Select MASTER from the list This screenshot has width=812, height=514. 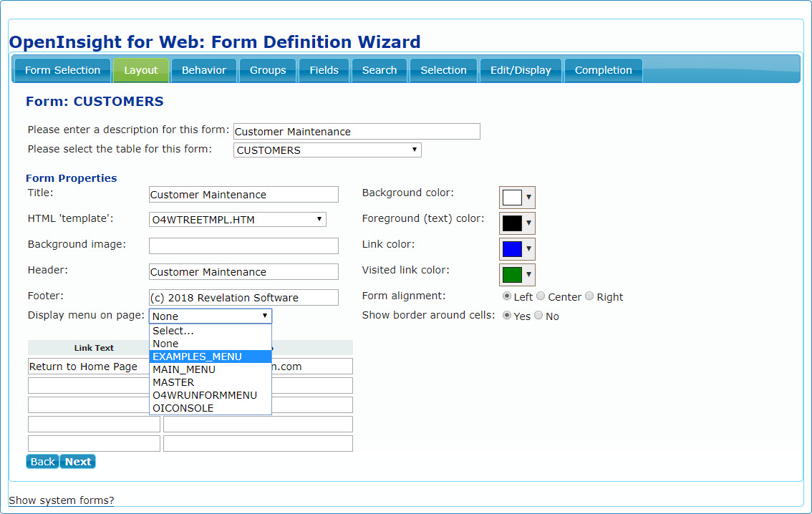pyautogui.click(x=211, y=382)
